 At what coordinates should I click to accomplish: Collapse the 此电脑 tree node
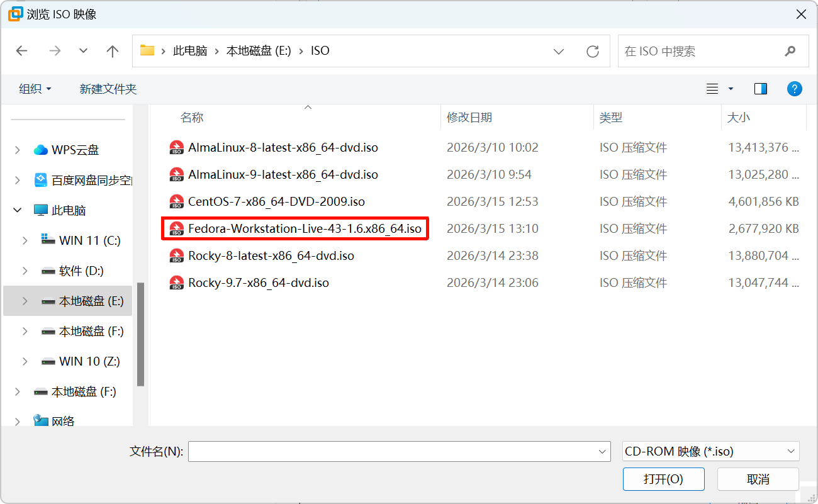pos(18,210)
